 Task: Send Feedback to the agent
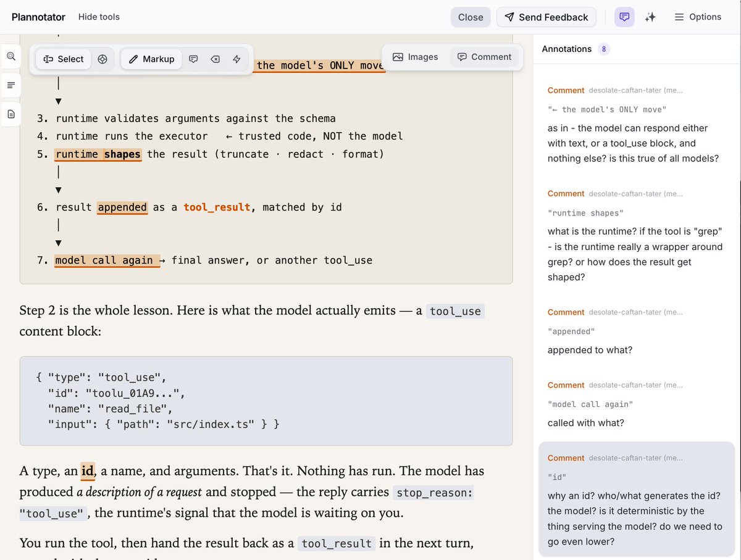pyautogui.click(x=546, y=17)
